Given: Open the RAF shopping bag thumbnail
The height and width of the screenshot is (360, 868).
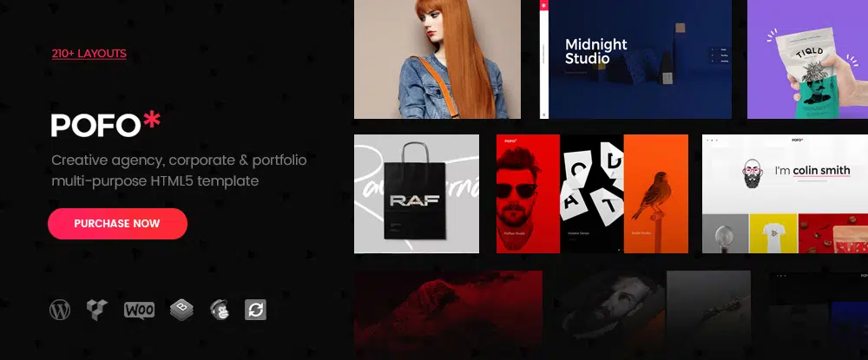Looking at the screenshot, I should pos(417,193).
